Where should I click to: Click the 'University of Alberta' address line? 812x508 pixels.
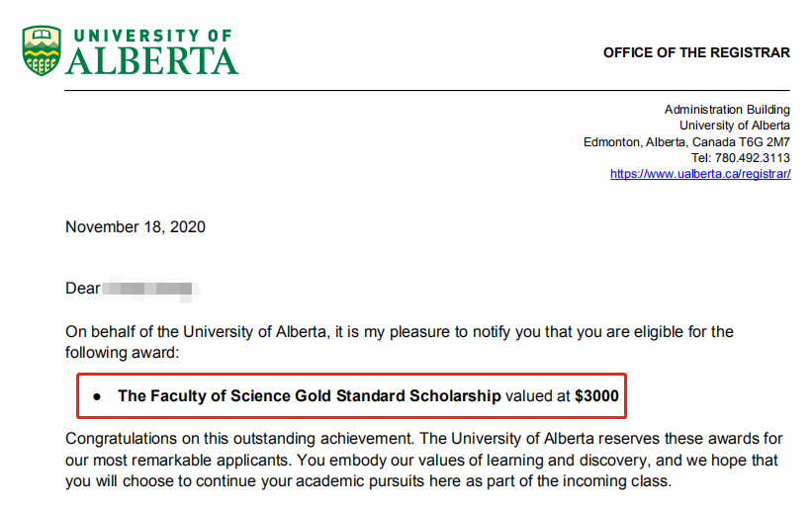tap(734, 126)
